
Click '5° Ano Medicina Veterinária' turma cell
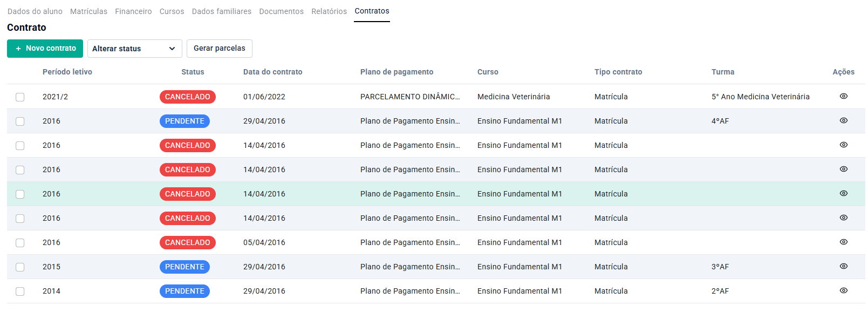pos(760,97)
